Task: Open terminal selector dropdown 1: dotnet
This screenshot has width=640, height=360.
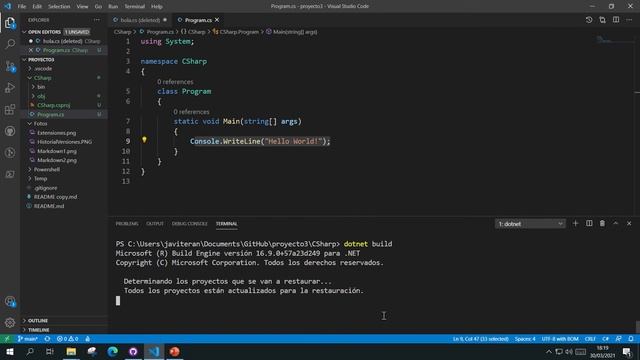Action: (x=530, y=224)
